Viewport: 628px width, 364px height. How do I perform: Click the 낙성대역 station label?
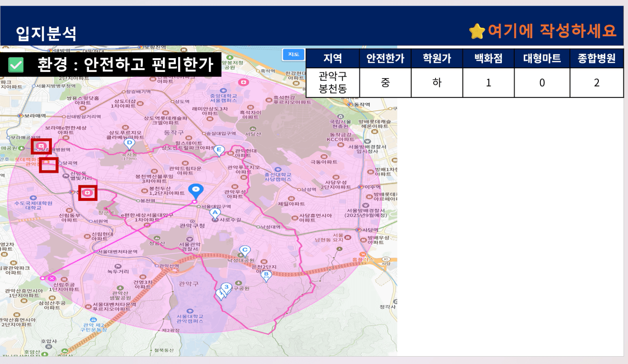(x=270, y=227)
